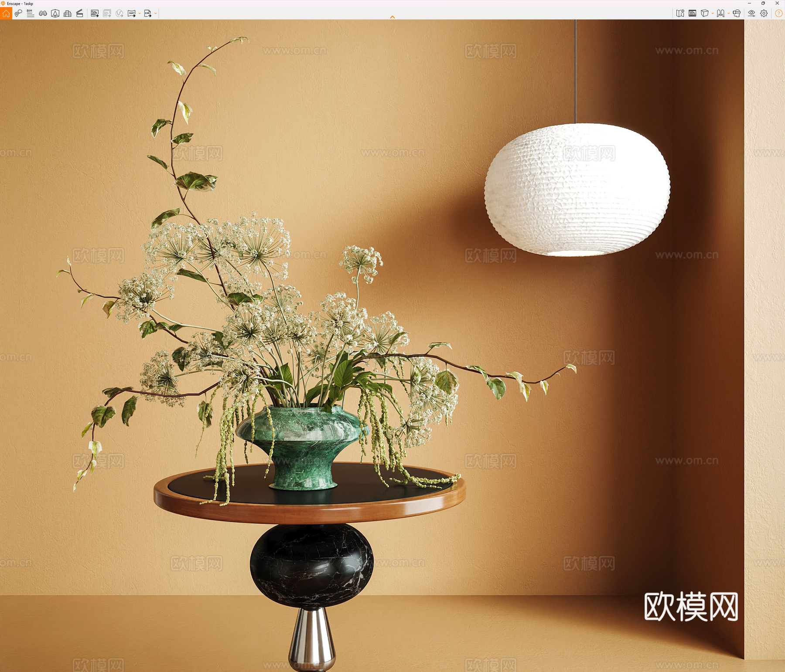Click the screenshot export icon
This screenshot has width=785, height=672.
click(x=95, y=14)
